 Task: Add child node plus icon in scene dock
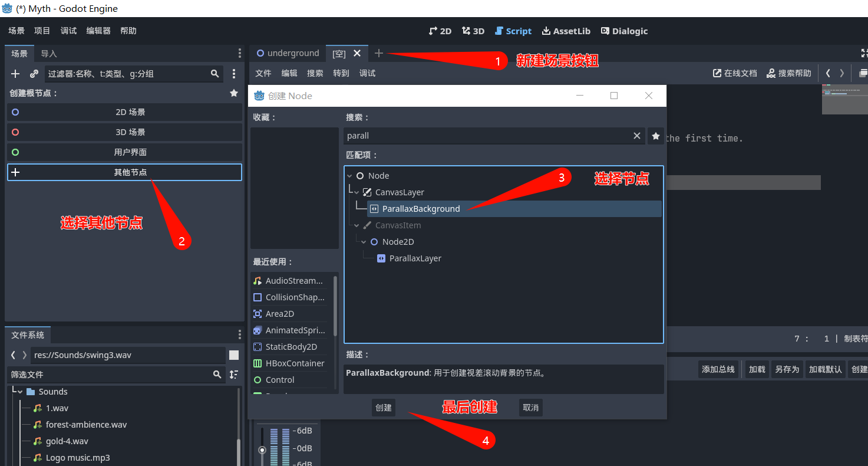[16, 74]
